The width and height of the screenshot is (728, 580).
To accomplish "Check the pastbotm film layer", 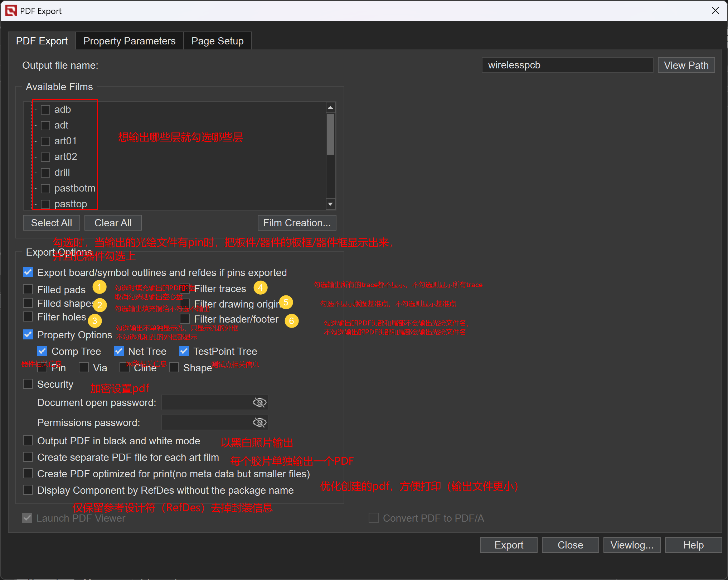I will coord(45,188).
